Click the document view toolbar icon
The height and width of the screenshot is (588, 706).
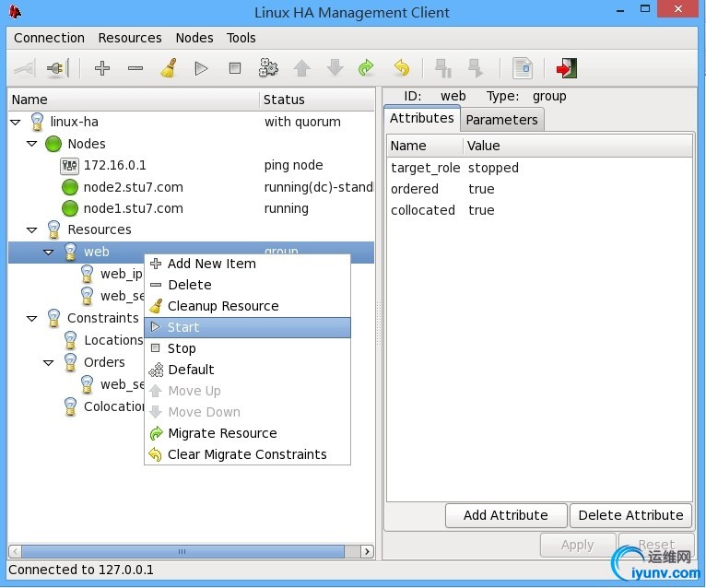click(523, 68)
